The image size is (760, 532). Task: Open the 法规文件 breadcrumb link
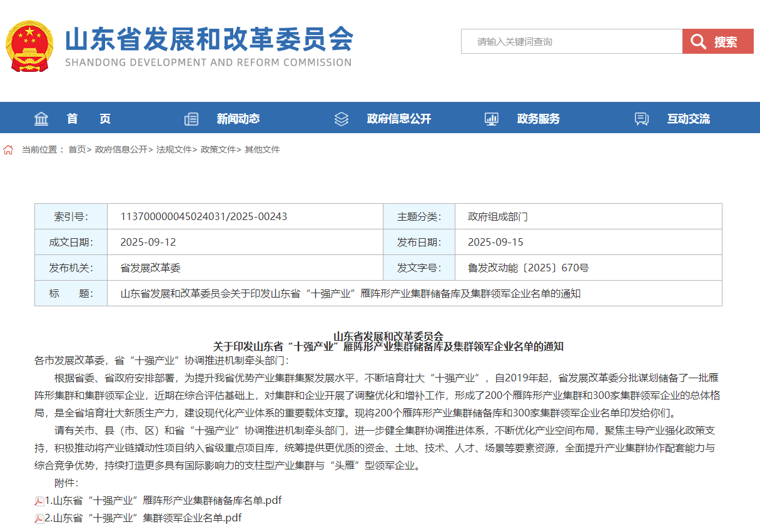click(174, 150)
